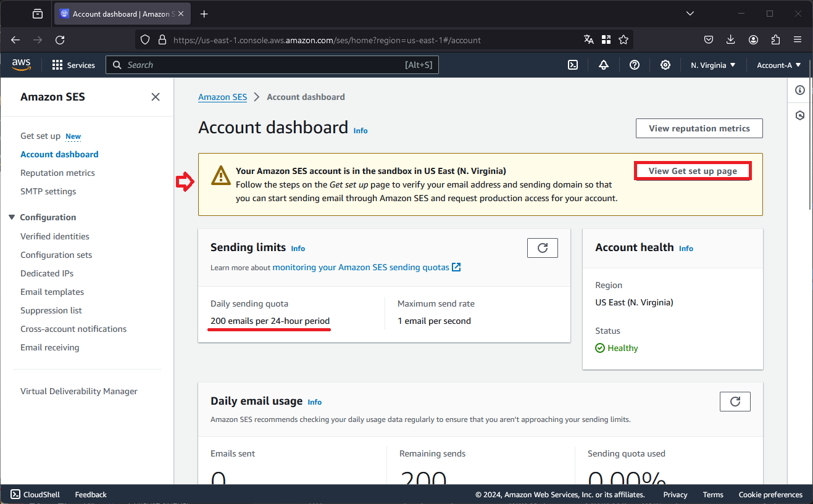Refresh the Daily email usage panel
Screen dimensions: 813x504
click(x=735, y=402)
